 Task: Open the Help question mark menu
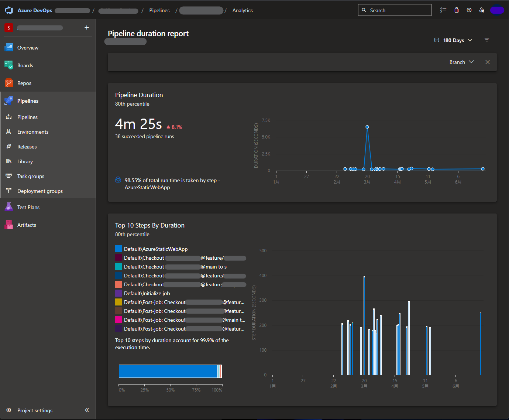pos(469,10)
